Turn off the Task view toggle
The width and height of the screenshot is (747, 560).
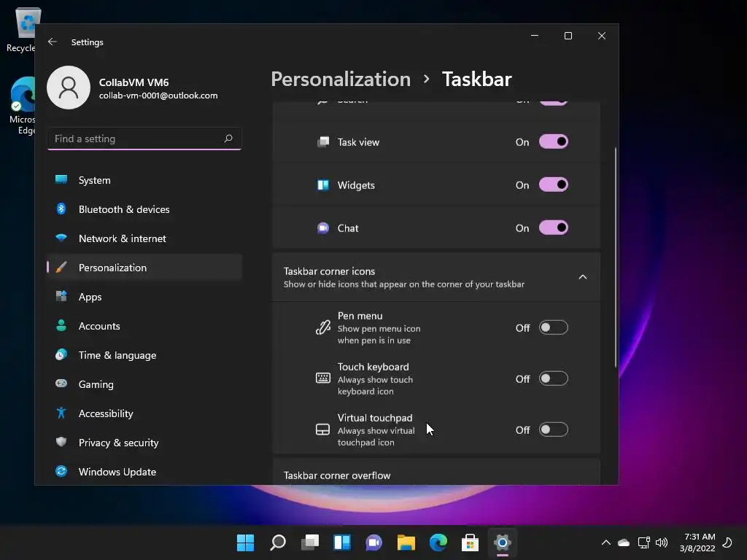click(554, 142)
